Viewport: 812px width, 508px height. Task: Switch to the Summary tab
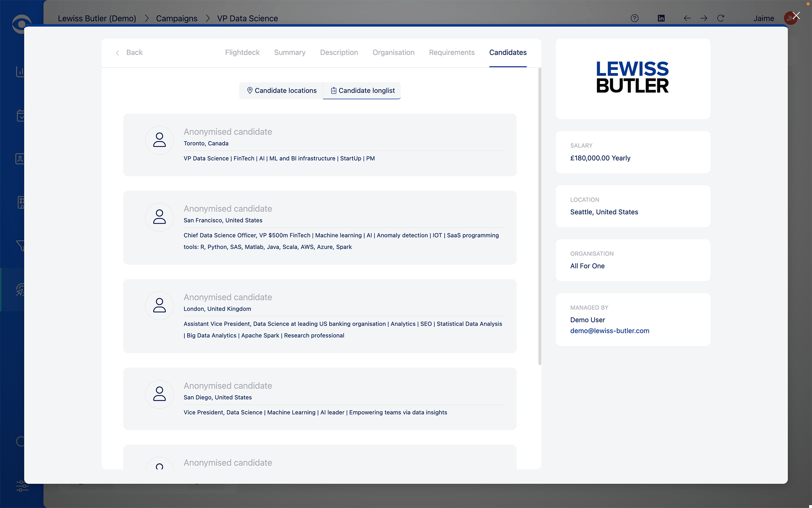(x=290, y=53)
